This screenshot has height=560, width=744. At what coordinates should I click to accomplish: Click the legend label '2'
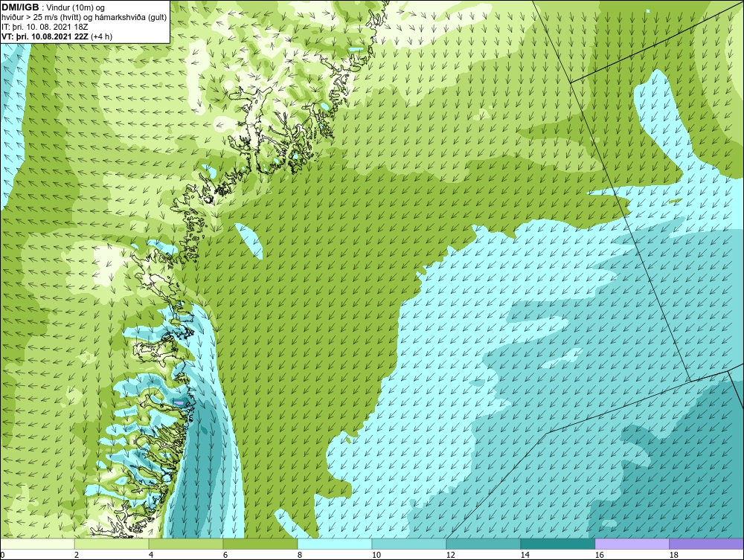pos(77,555)
